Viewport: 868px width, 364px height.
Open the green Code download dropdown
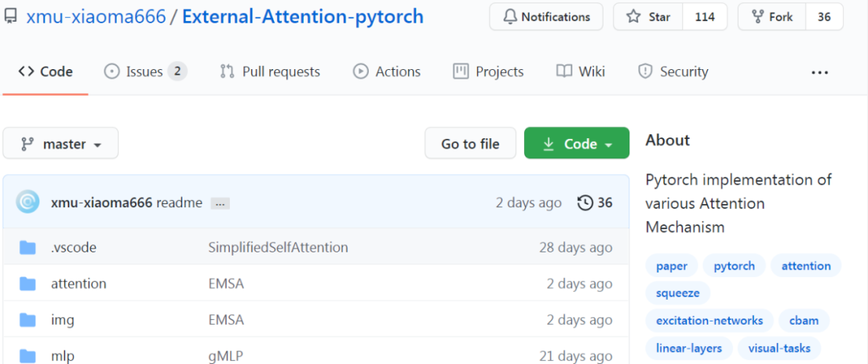coord(577,143)
